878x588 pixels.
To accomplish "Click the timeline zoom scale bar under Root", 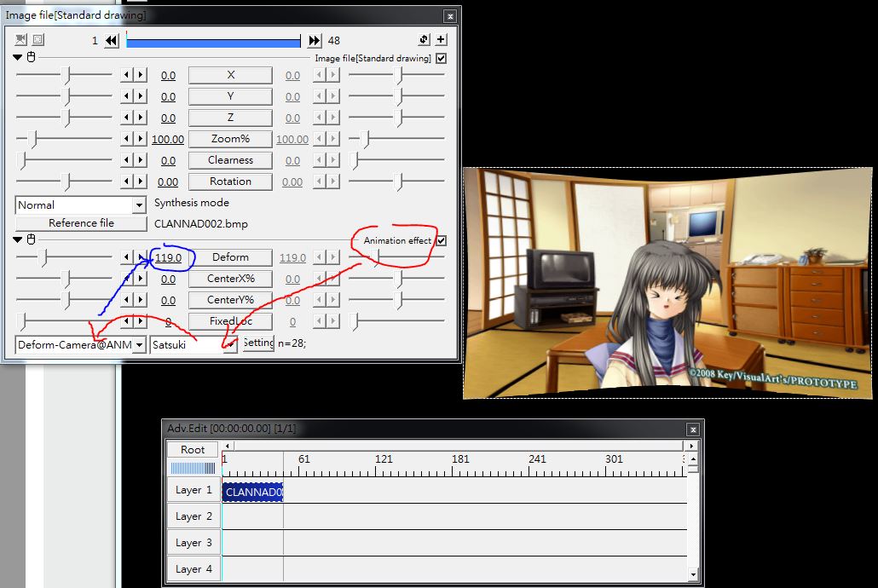I will (x=193, y=468).
